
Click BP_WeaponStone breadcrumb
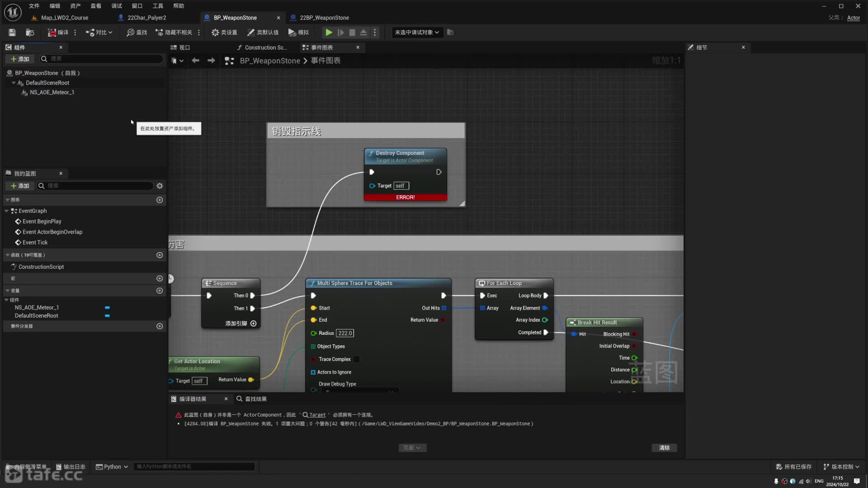(270, 61)
